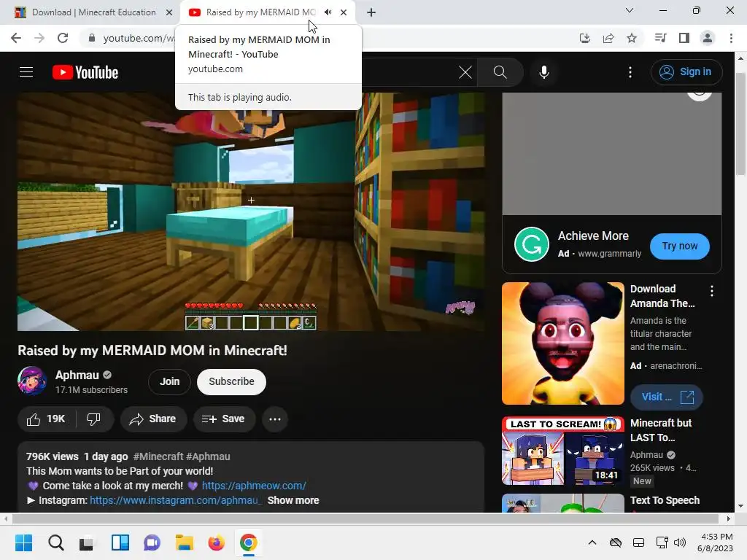Save the video to a playlist
This screenshot has height=560, width=747.
[223, 419]
